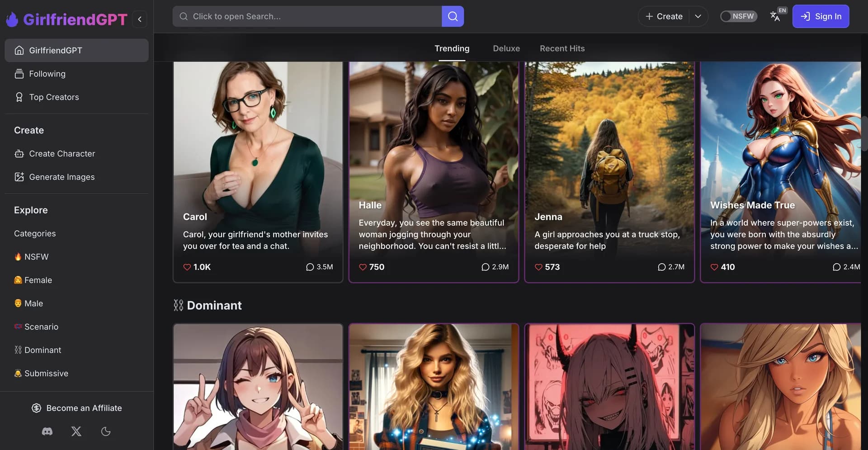Switch to the Deluxe tab
Screen dimensions: 868x450
506,48
